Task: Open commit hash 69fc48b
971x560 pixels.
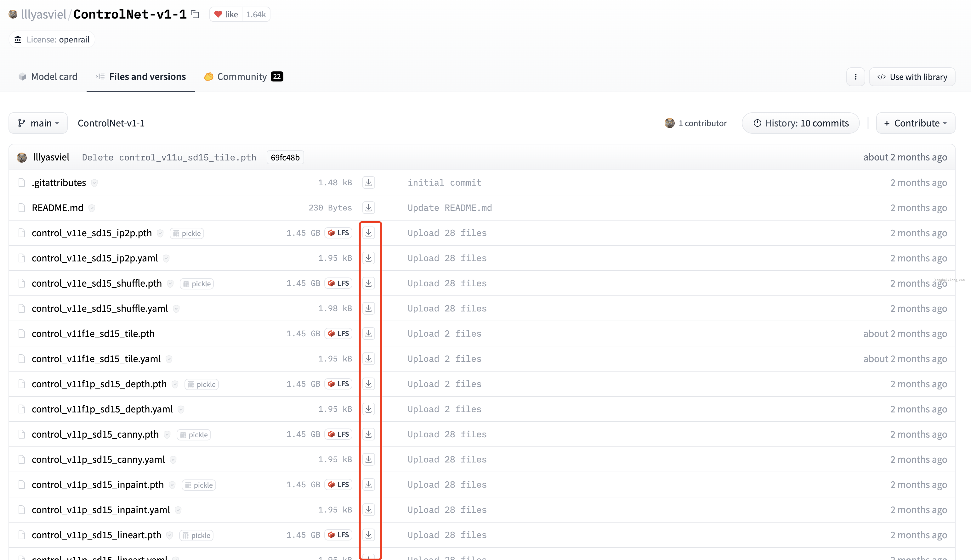Action: (285, 157)
